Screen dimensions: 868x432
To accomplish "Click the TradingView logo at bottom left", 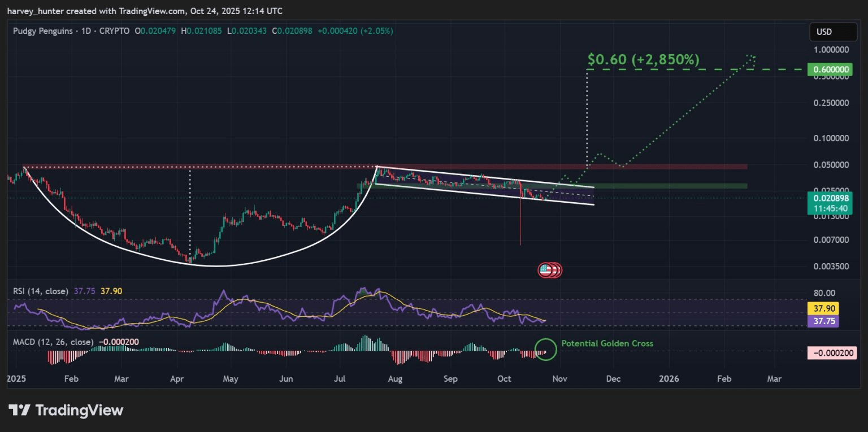I will click(66, 410).
